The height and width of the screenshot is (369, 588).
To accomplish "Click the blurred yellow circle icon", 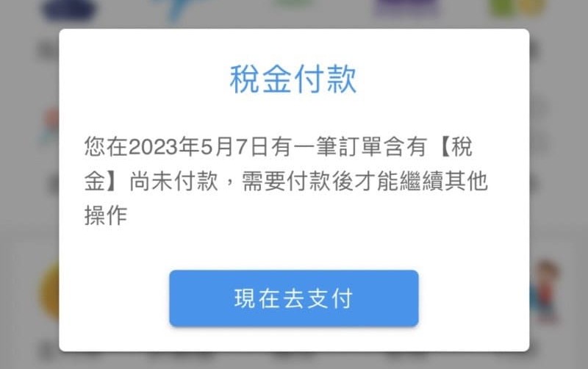I will pyautogui.click(x=49, y=290).
